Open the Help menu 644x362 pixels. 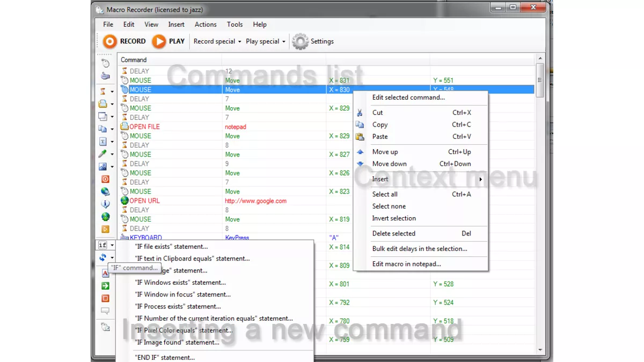pyautogui.click(x=260, y=24)
